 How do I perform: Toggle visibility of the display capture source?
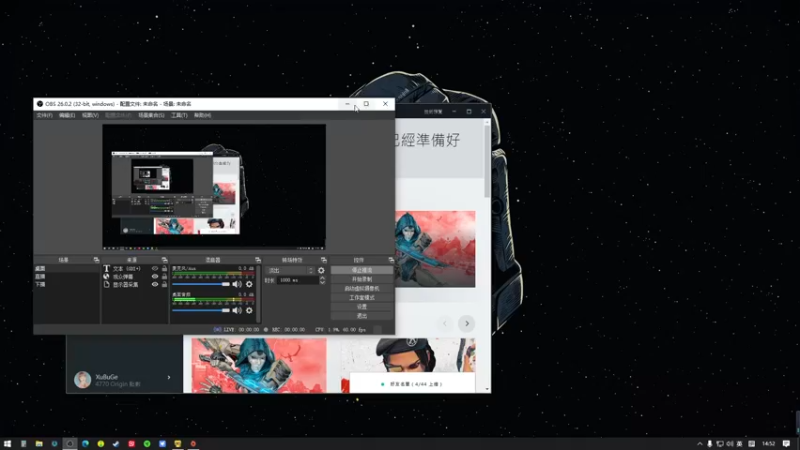155,284
